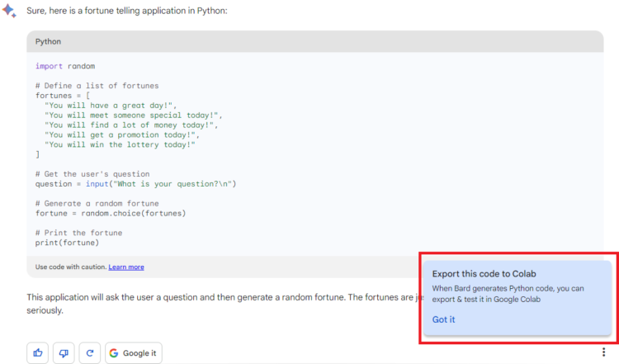The width and height of the screenshot is (619, 364).
Task: Click the regenerate response arrow icon
Action: tap(90, 352)
